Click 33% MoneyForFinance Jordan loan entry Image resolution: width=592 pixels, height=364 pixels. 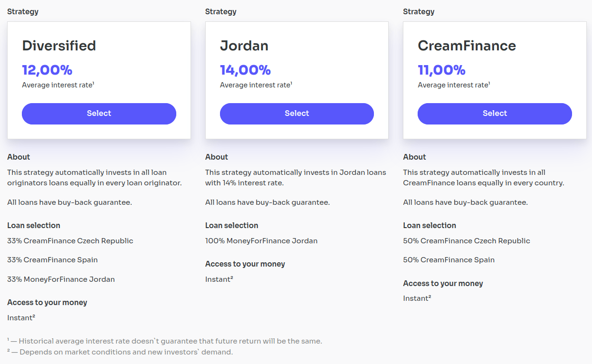click(61, 279)
